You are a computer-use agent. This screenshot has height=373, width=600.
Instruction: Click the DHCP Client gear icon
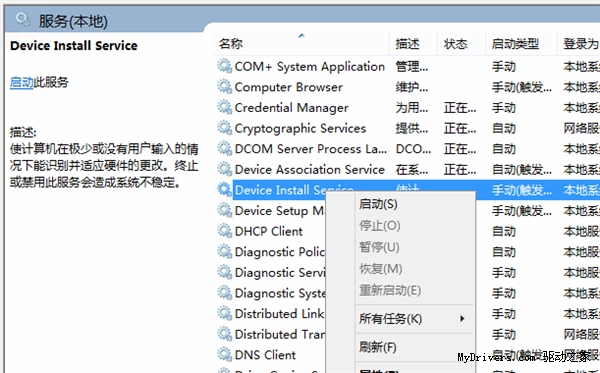pyautogui.click(x=225, y=231)
